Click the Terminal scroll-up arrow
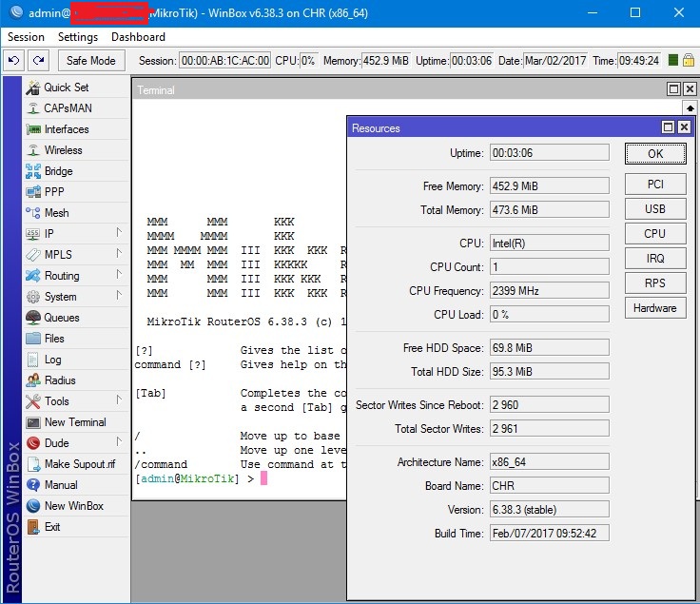The image size is (700, 604). [x=690, y=108]
